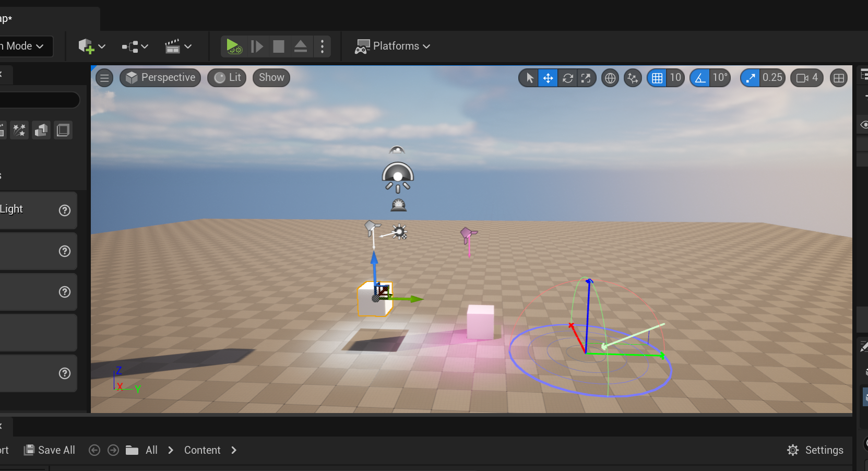The height and width of the screenshot is (471, 868).
Task: Open the viewport options hamburger menu
Action: (104, 78)
